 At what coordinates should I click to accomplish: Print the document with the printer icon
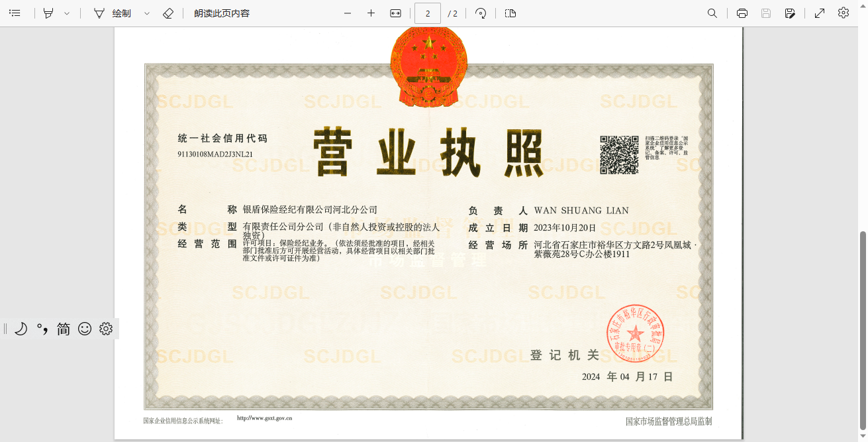coord(742,13)
